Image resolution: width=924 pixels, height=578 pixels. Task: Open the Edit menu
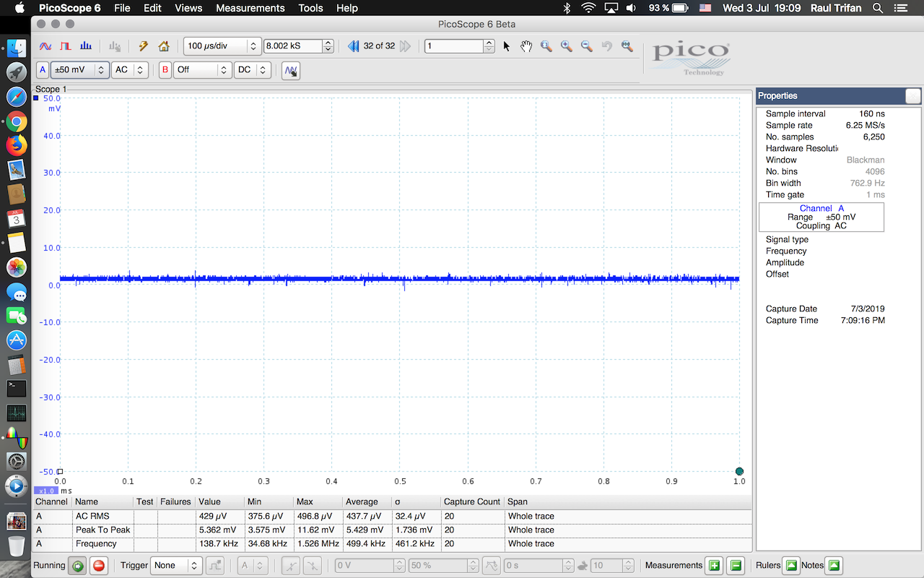pyautogui.click(x=152, y=8)
